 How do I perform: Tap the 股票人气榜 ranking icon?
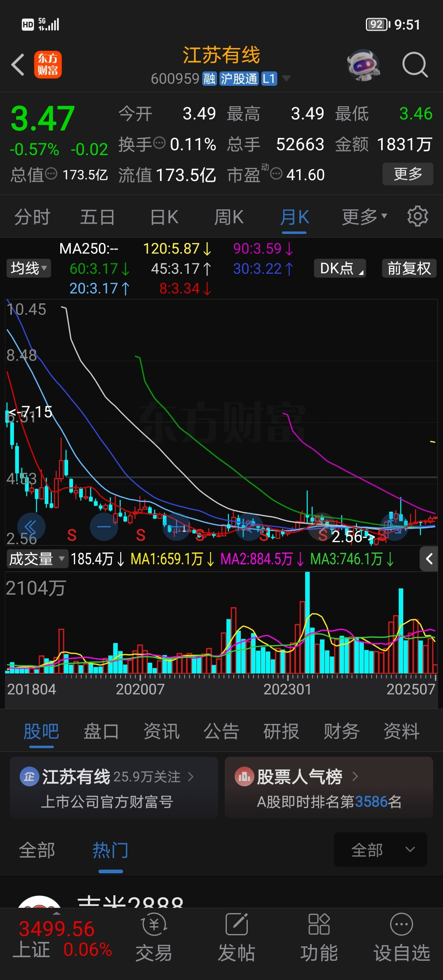(244, 776)
